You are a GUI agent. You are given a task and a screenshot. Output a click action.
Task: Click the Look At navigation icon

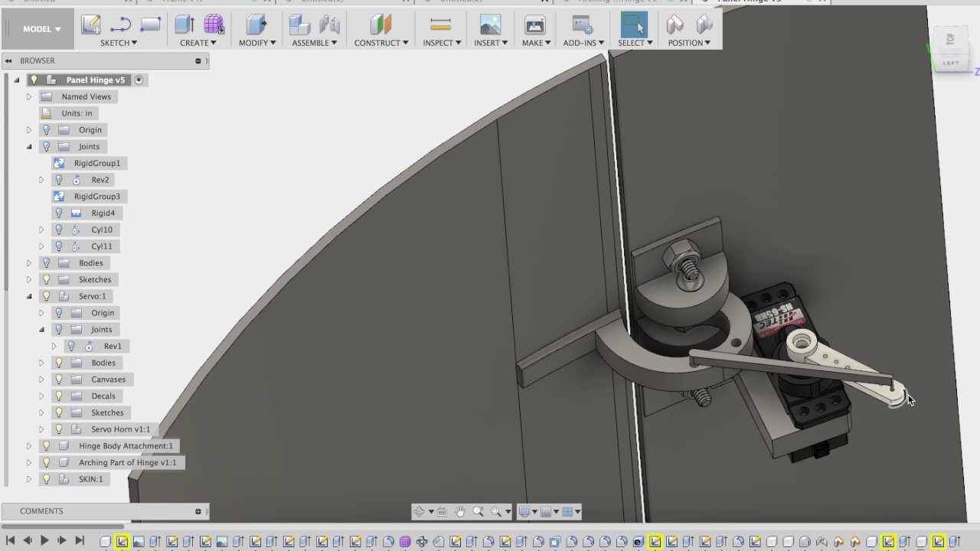tap(443, 511)
